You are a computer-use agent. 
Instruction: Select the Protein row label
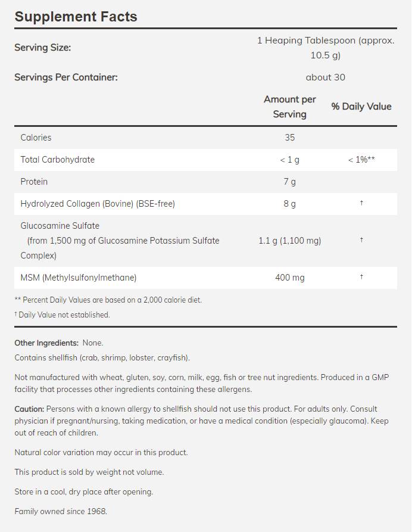pyautogui.click(x=34, y=182)
